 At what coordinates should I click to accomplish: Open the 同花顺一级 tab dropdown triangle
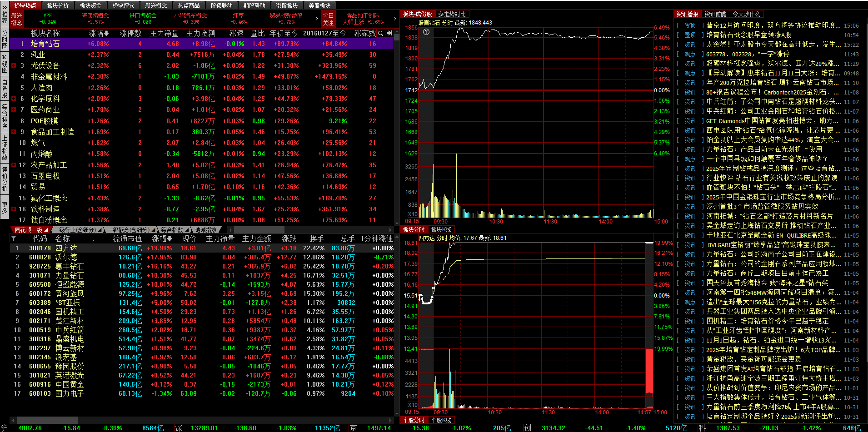click(46, 230)
